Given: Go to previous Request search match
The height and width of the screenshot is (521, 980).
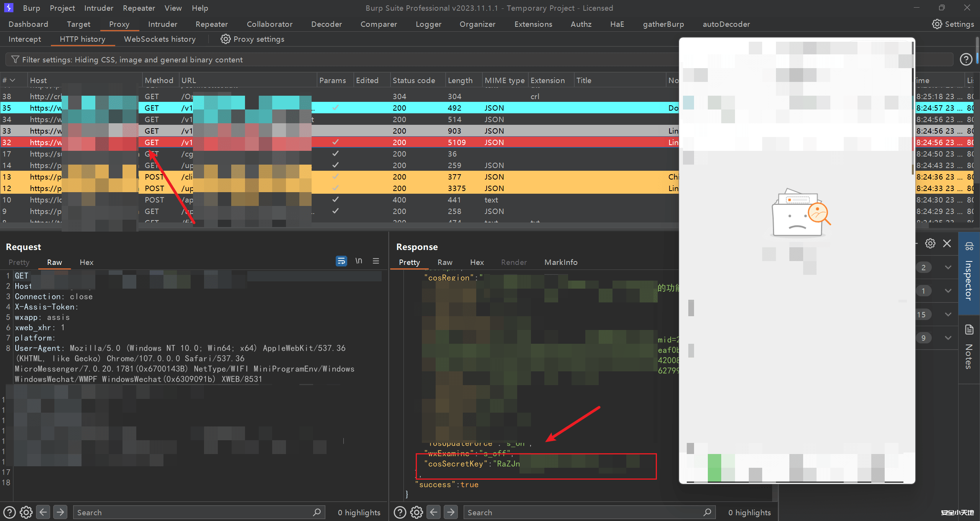Looking at the screenshot, I should click(43, 512).
